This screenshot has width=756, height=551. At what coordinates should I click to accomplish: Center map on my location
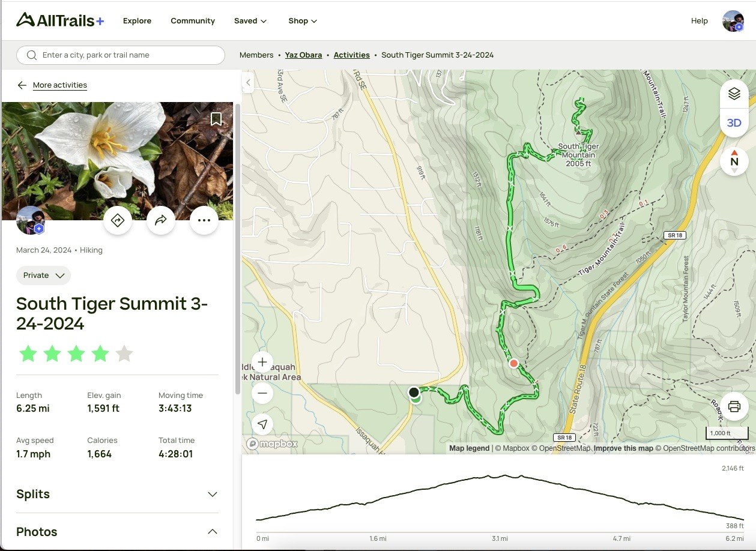262,424
